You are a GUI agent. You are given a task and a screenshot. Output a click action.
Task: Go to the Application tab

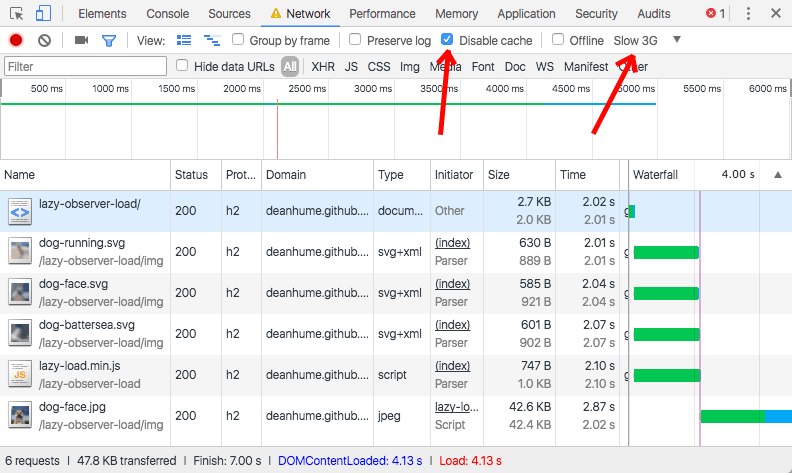tap(526, 14)
